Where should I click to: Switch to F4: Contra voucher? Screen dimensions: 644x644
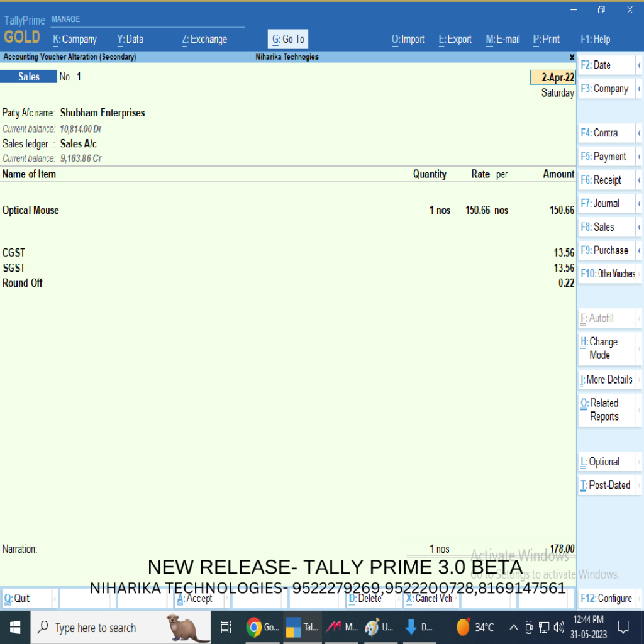point(606,133)
